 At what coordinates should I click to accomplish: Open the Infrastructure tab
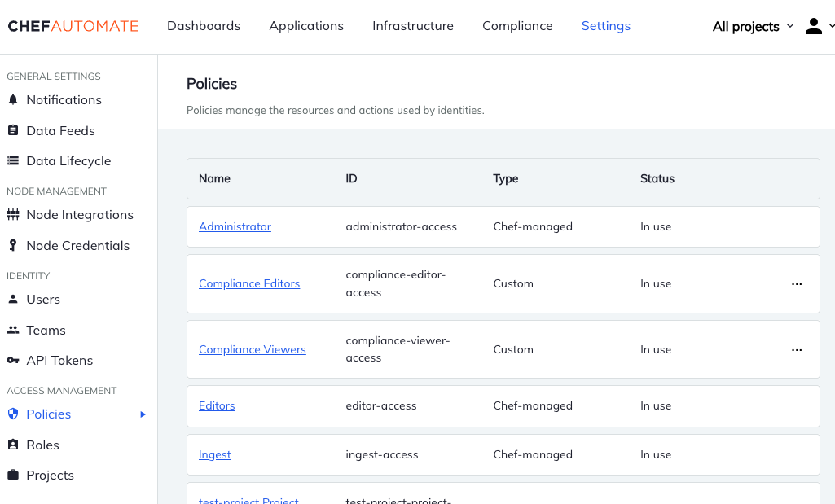(413, 26)
